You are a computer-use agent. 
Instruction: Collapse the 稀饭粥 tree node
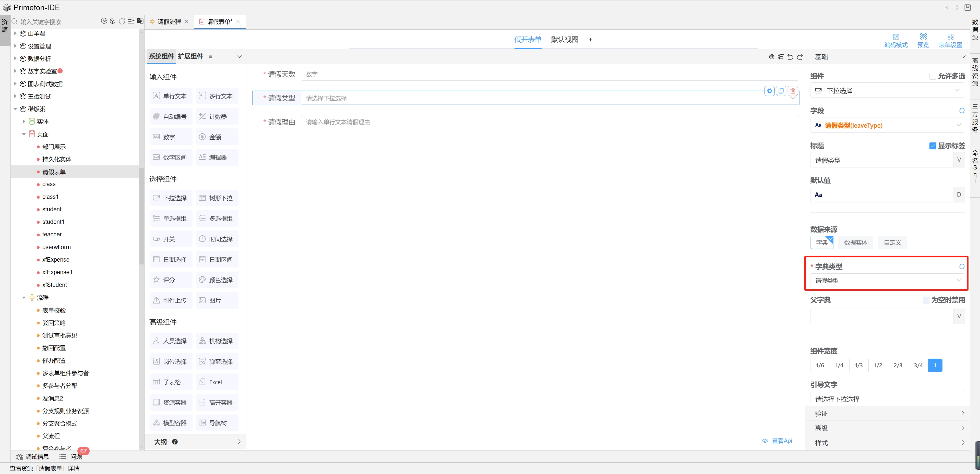(x=15, y=109)
